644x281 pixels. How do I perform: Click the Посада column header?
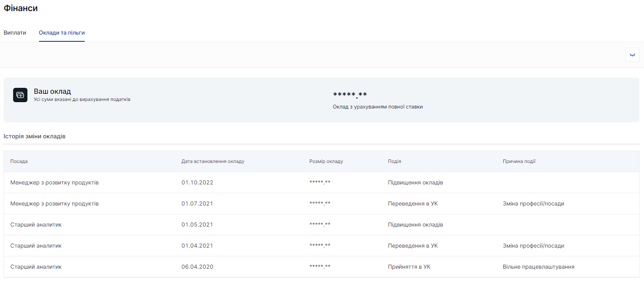coord(19,161)
